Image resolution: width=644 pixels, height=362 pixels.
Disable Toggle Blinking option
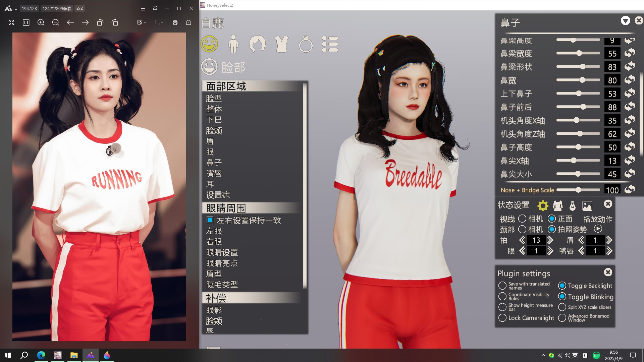click(x=562, y=297)
